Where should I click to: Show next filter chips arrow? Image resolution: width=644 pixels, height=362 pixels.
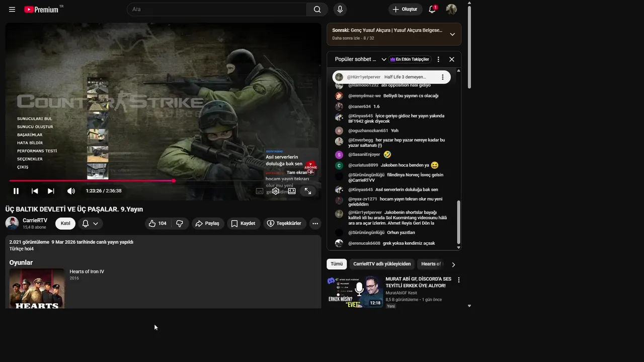coord(453,264)
